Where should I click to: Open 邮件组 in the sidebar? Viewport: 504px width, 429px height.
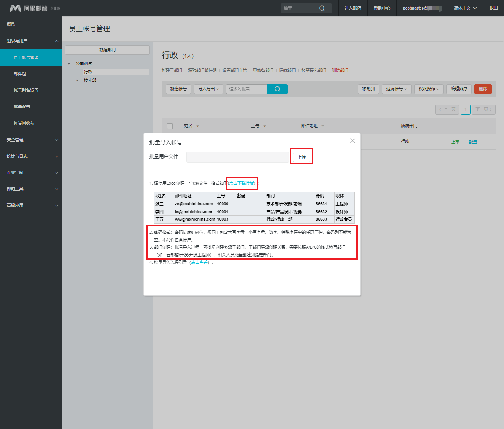tap(20, 74)
